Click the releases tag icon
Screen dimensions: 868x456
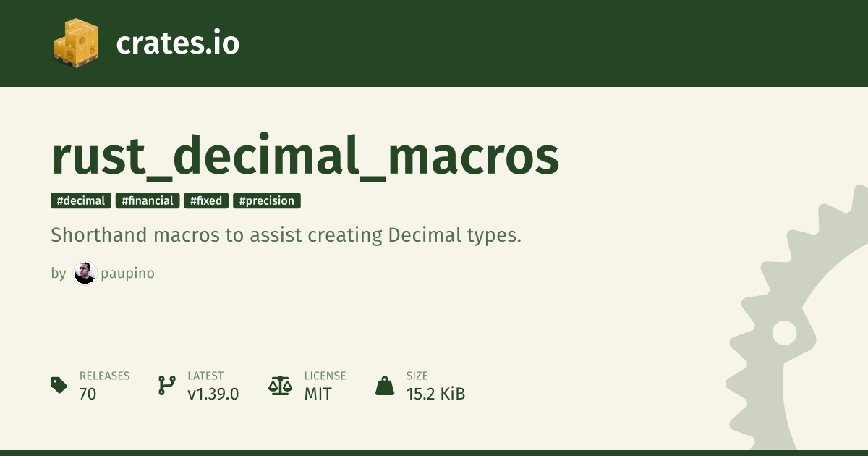pyautogui.click(x=59, y=385)
